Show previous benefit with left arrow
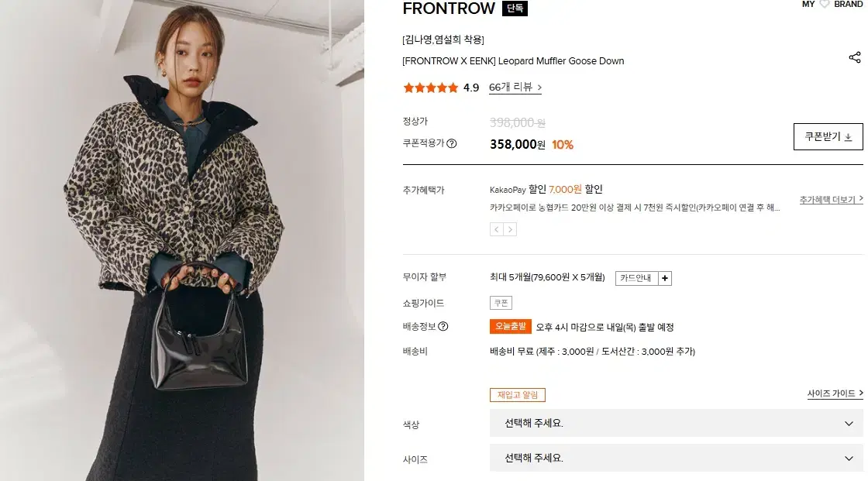The height and width of the screenshot is (481, 868). pyautogui.click(x=497, y=229)
